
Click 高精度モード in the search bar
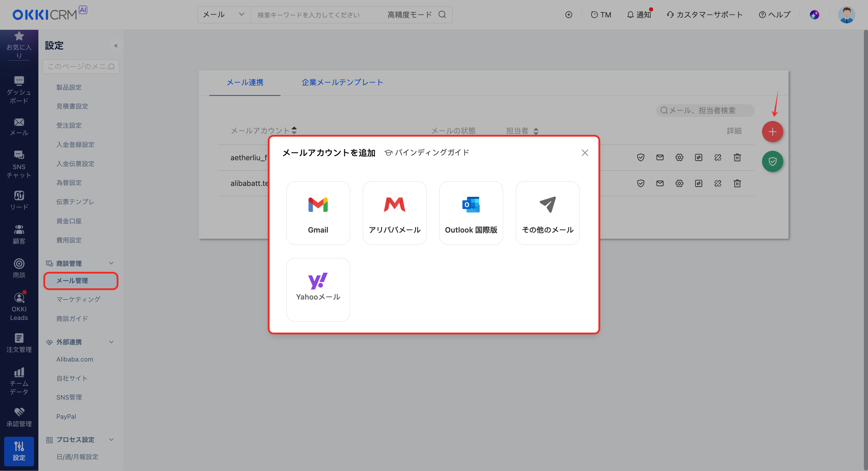409,15
